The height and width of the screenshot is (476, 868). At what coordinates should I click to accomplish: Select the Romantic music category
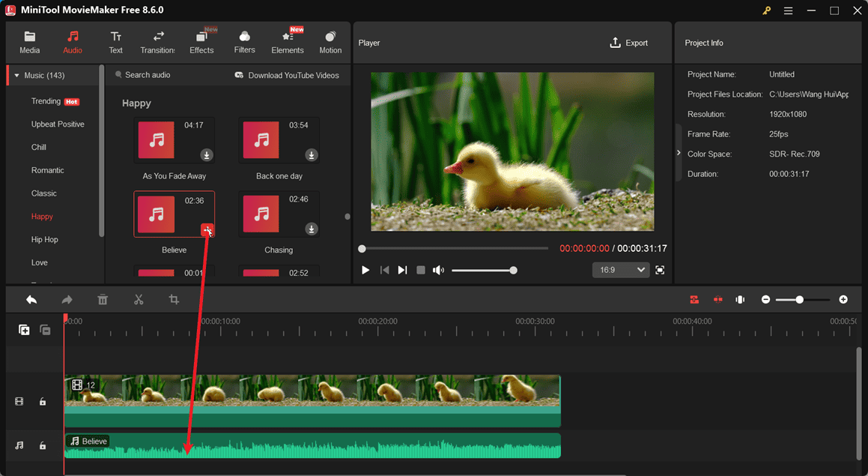[x=48, y=170]
